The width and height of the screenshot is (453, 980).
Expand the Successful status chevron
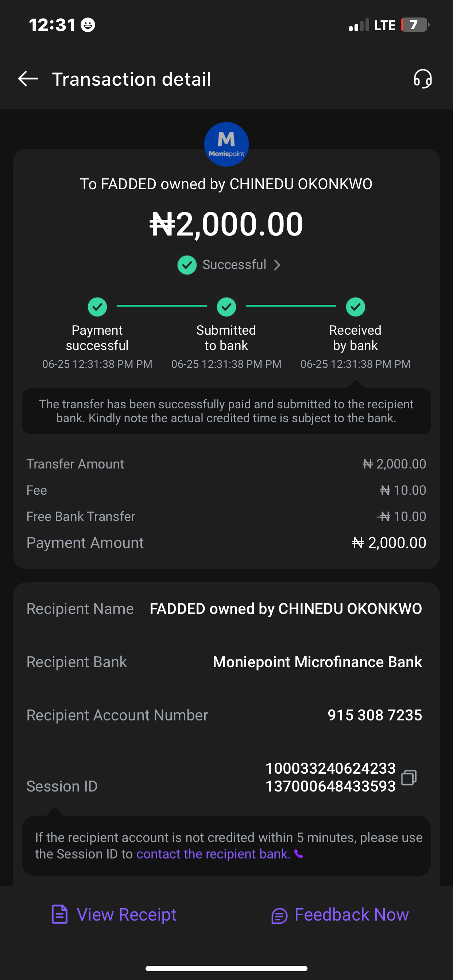[x=277, y=265]
